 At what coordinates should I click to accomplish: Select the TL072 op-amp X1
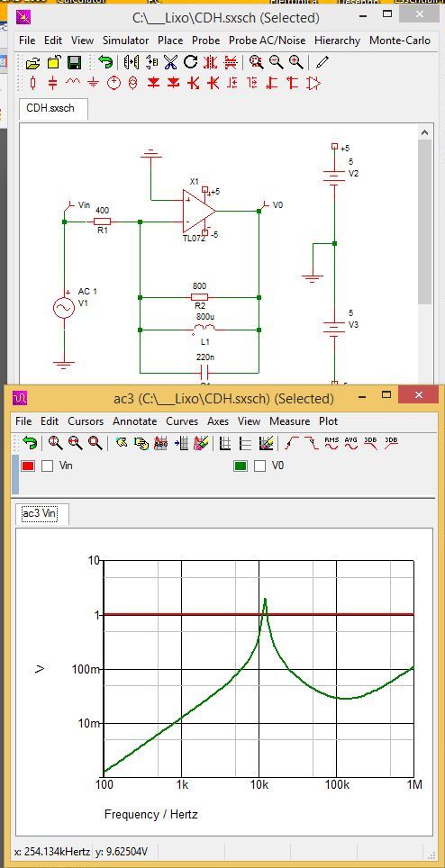pyautogui.click(x=199, y=211)
